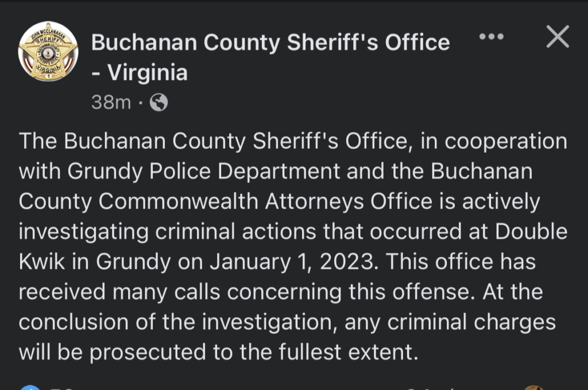Image resolution: width=588 pixels, height=390 pixels.
Task: Click the gold star inside the badge logo
Action: (48, 52)
